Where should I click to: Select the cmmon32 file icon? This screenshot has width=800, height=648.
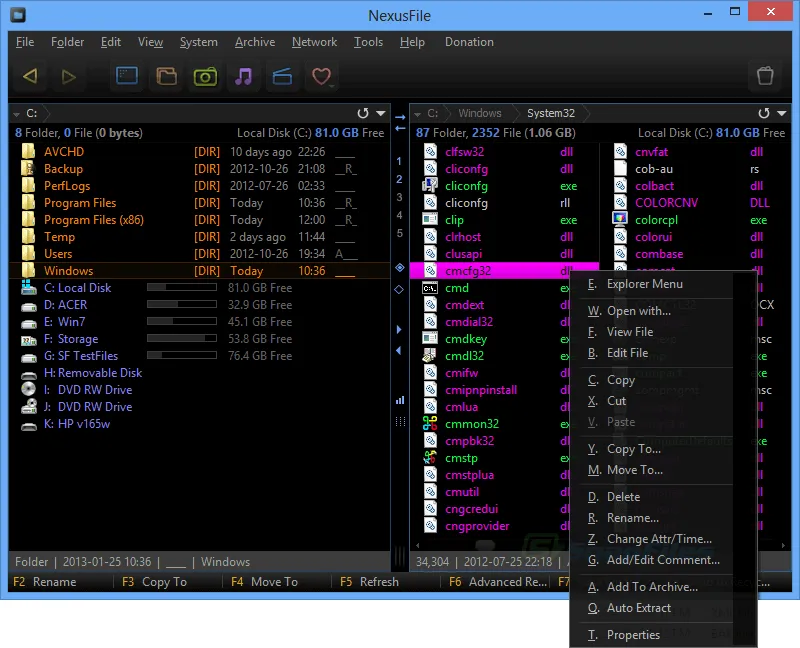(x=430, y=423)
